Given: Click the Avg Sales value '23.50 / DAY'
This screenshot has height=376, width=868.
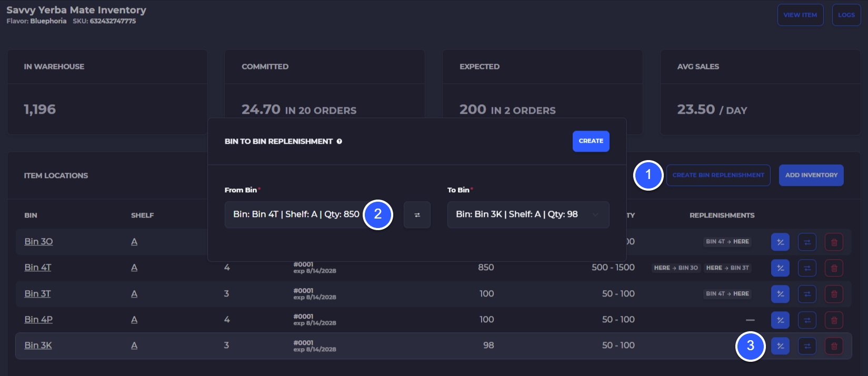Looking at the screenshot, I should (x=712, y=110).
